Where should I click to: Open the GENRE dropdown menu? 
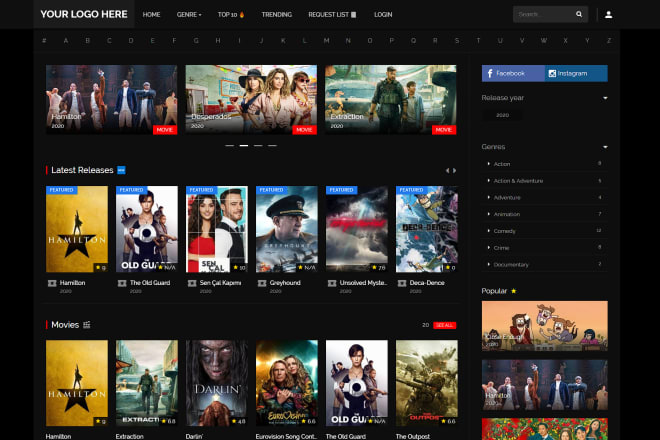click(x=189, y=14)
